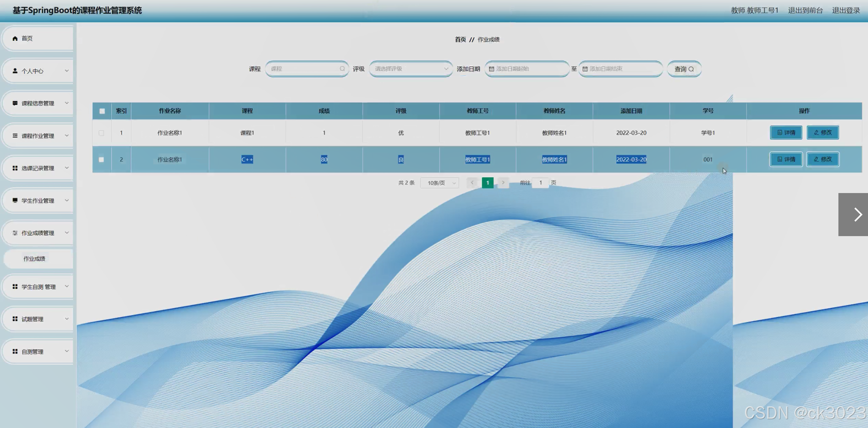Check the checkbox for row 1
Viewport: 868px width, 428px height.
pyautogui.click(x=101, y=133)
